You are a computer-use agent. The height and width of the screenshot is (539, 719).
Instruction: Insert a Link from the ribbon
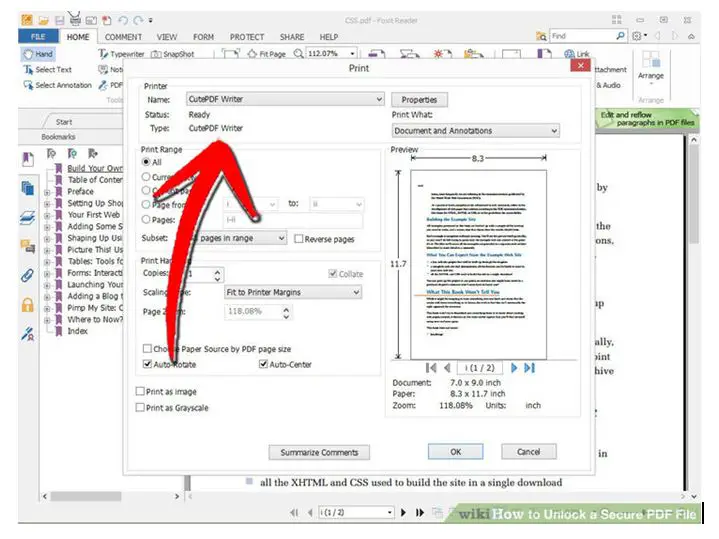[x=576, y=54]
